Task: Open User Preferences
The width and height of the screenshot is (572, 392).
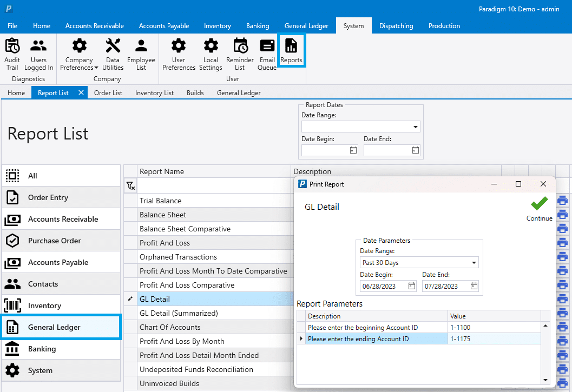Action: tap(179, 54)
